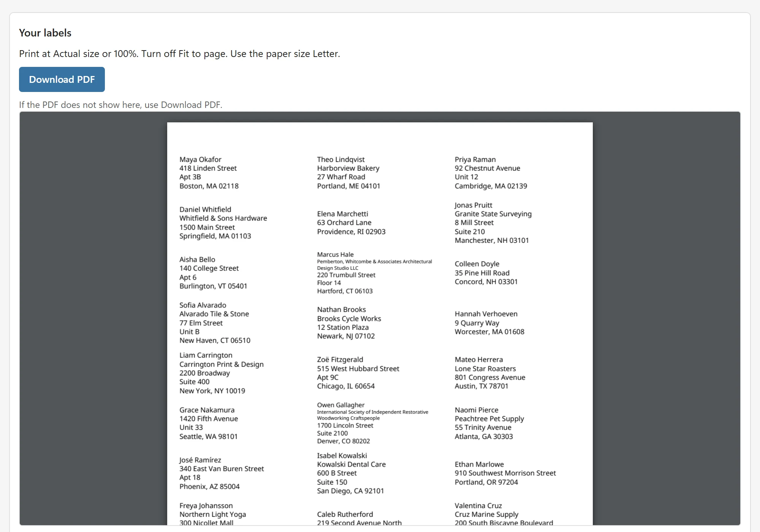
Task: Click 'Burlington, VT 05401' line
Action: [213, 286]
